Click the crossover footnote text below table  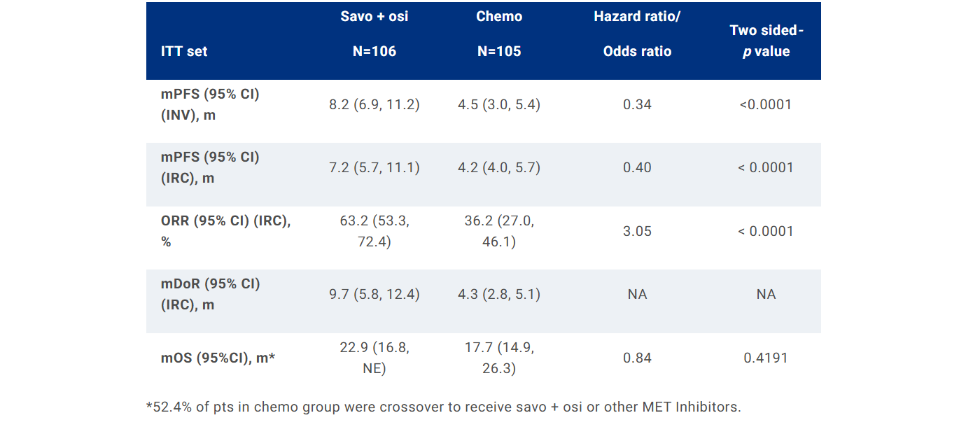pos(443,407)
